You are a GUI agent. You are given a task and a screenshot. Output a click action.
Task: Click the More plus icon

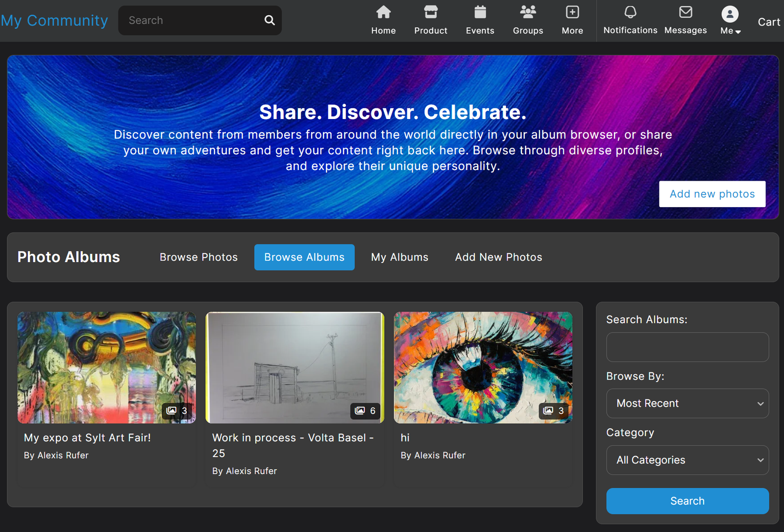coord(572,12)
